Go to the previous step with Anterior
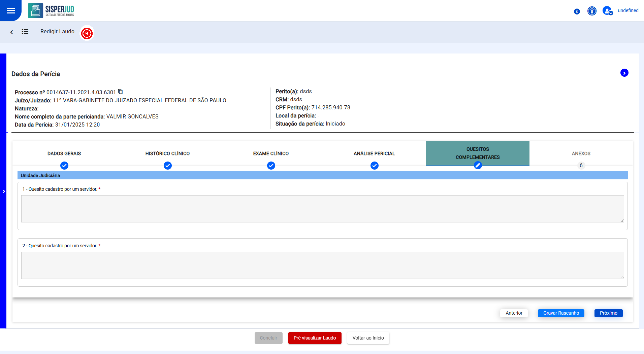Viewport: 644px width, 354px height. tap(514, 313)
